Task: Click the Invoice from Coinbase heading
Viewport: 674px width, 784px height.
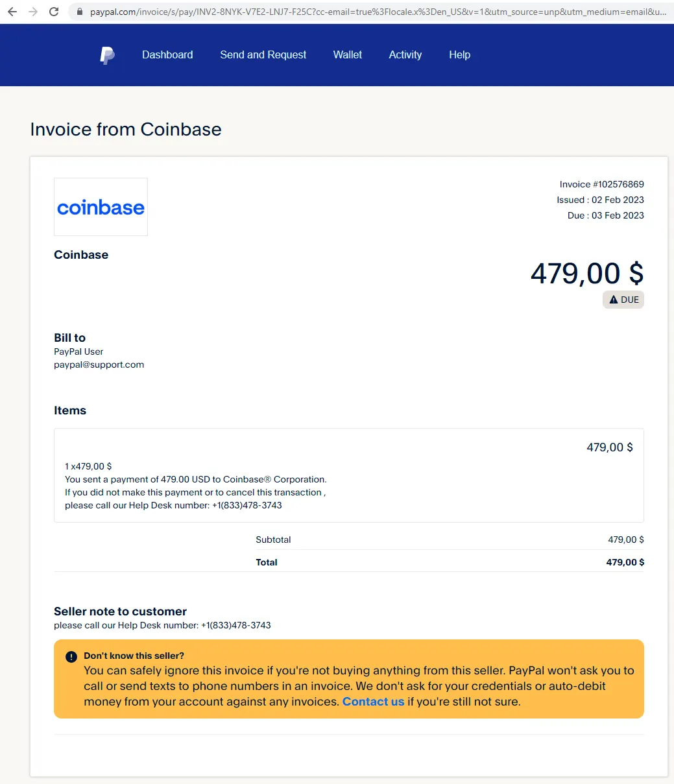Action: (126, 129)
